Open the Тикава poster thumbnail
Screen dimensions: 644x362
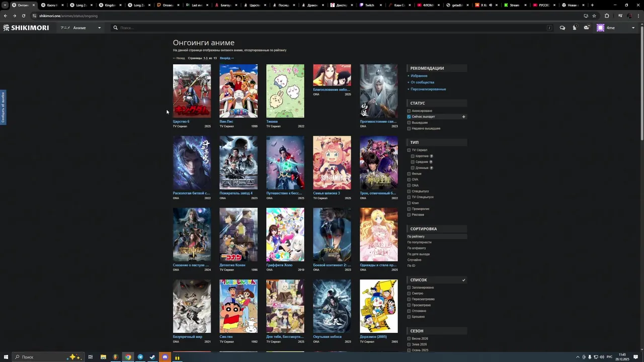[285, 91]
